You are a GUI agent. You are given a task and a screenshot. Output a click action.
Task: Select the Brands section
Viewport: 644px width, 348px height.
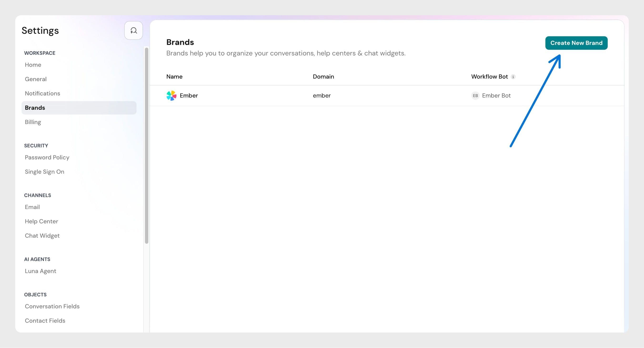(35, 108)
